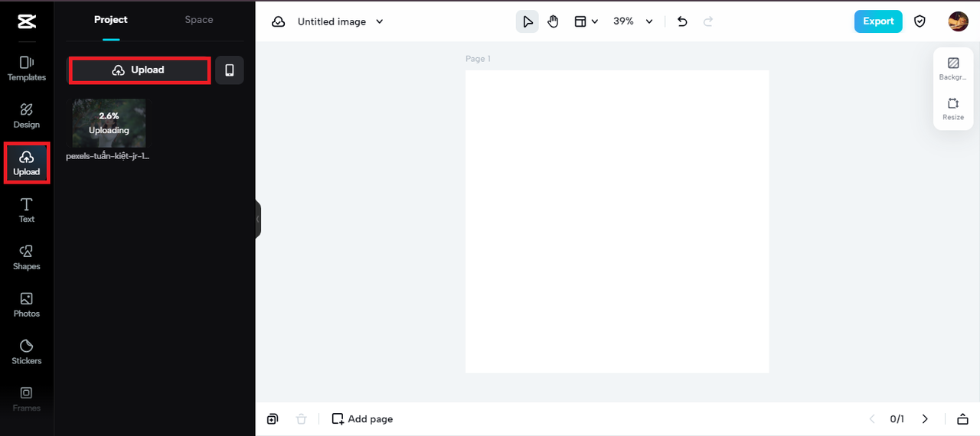Select the Upload sidebar item
Screen dimensions: 980x436
27,163
